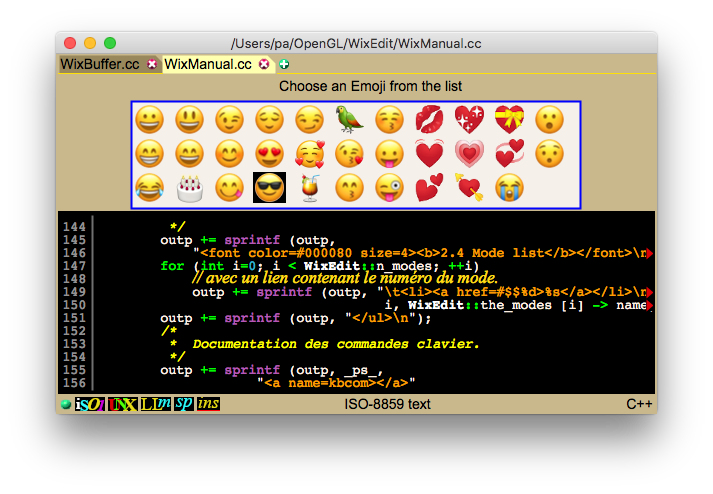Select the sunglasses face emoji
713x494 pixels.
pos(269,187)
